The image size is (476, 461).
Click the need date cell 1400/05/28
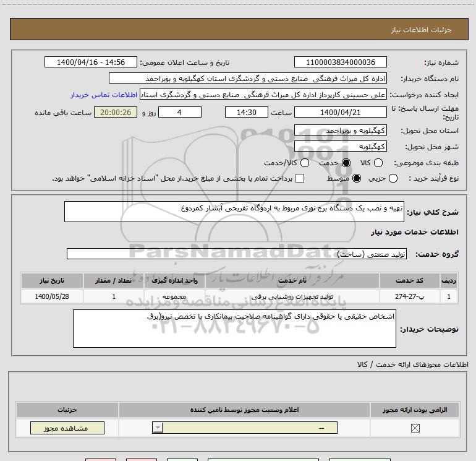coord(52,296)
